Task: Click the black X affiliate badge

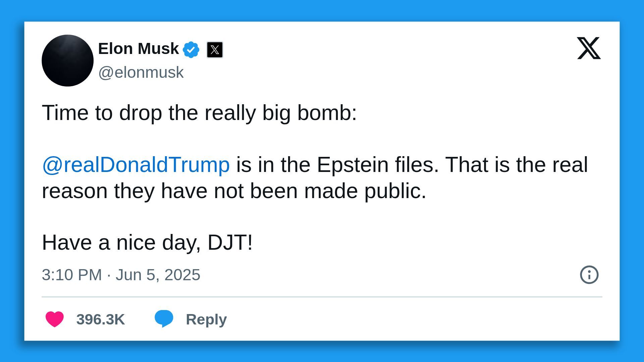Action: click(215, 50)
